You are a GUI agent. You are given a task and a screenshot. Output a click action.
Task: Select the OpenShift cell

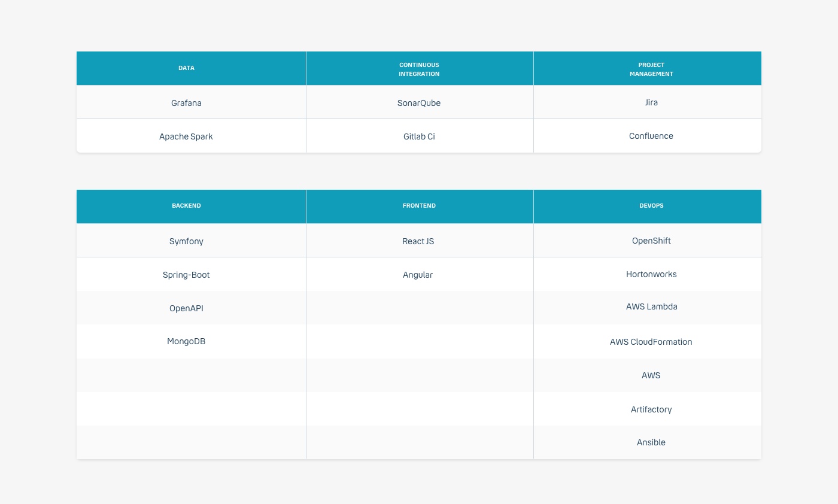[x=648, y=241]
